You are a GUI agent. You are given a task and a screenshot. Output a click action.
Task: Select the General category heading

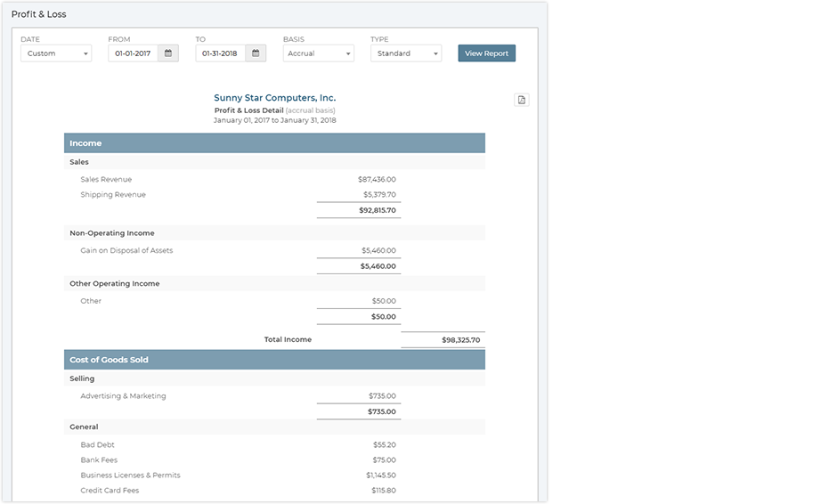click(84, 427)
